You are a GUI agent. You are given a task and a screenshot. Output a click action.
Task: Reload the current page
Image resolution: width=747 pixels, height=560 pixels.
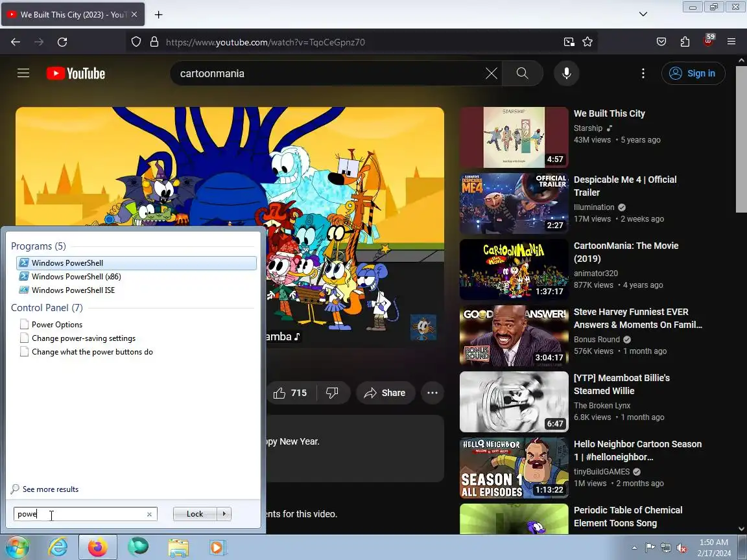pyautogui.click(x=62, y=42)
